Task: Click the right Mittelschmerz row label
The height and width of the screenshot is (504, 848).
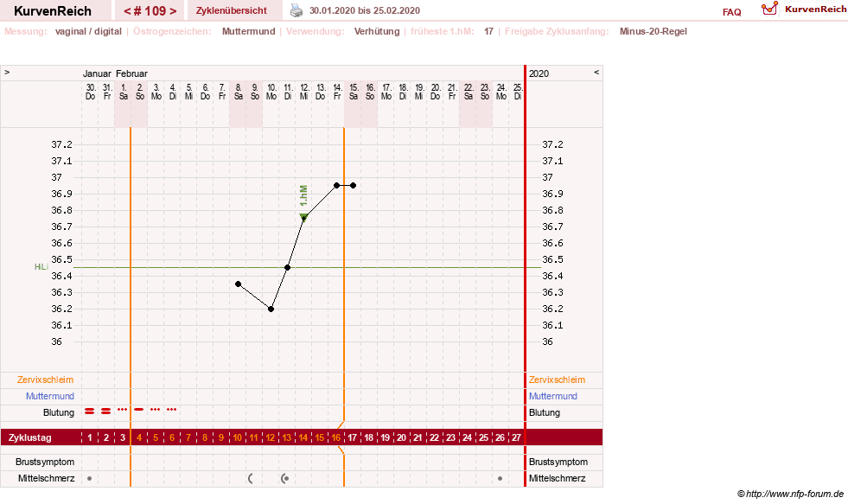Action: coord(557,478)
